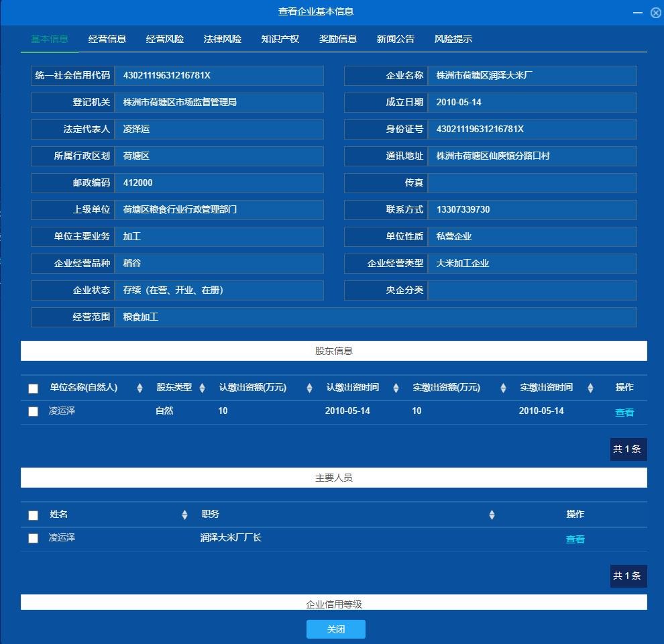This screenshot has height=644, width=664.
Task: Sort by 认缴出资时间 column arrows
Action: [x=396, y=388]
